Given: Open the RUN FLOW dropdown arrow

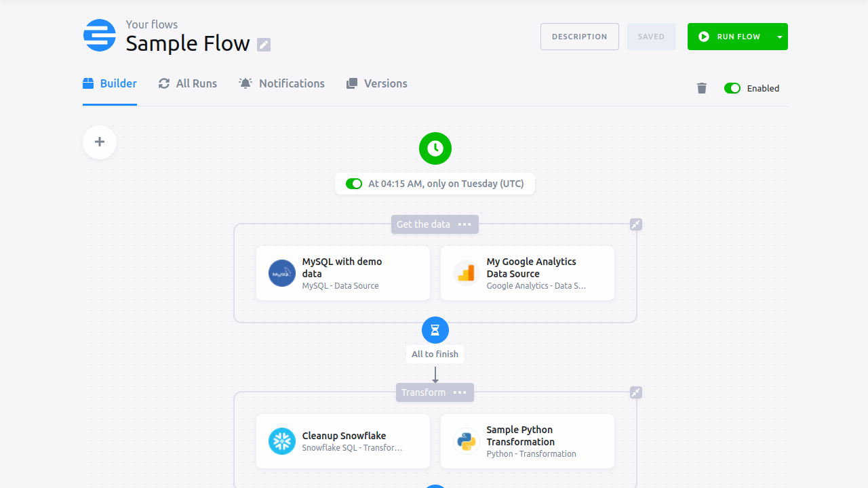Looking at the screenshot, I should (x=779, y=37).
